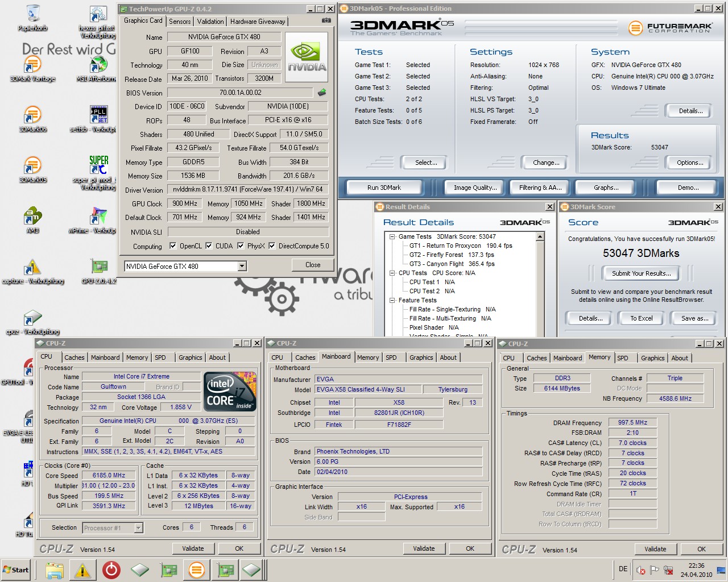Click Result Details scrollbar up arrow
This screenshot has width=728, height=582.
pos(540,236)
